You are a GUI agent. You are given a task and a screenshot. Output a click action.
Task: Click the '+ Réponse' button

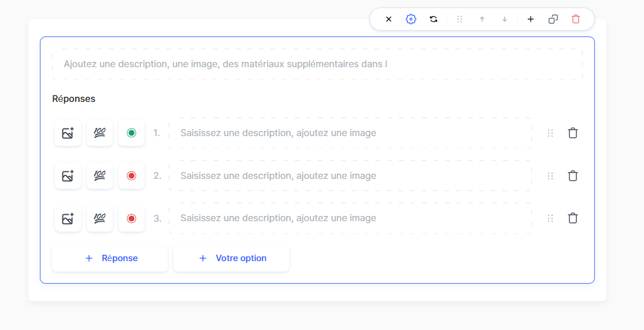click(x=110, y=258)
